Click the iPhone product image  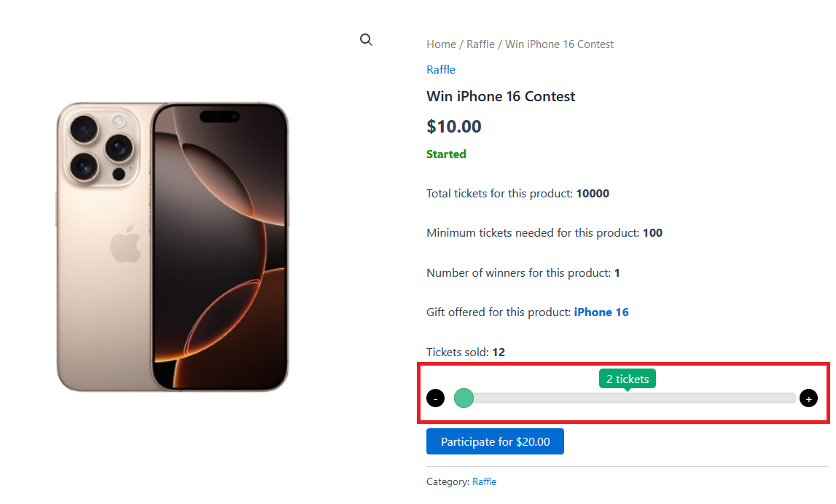[x=173, y=248]
